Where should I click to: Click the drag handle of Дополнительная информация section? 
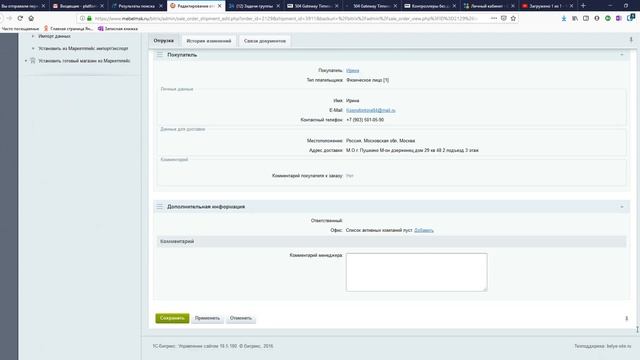point(160,207)
